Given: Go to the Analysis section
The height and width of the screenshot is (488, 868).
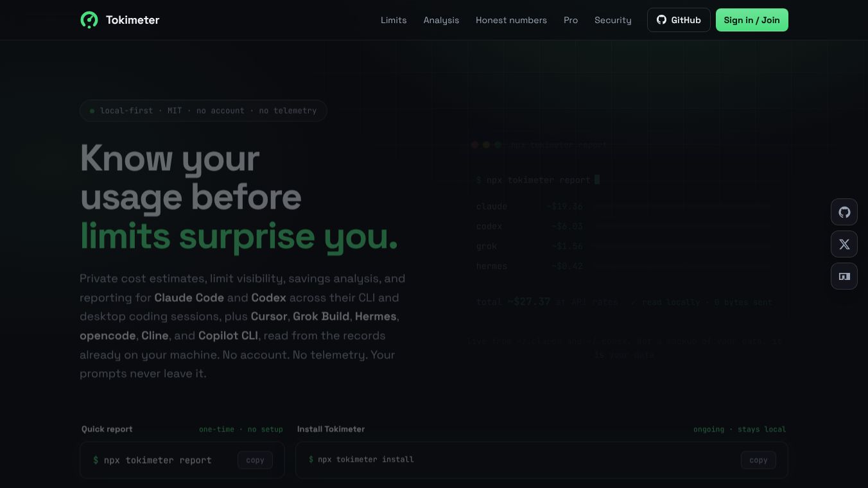Looking at the screenshot, I should [x=441, y=20].
